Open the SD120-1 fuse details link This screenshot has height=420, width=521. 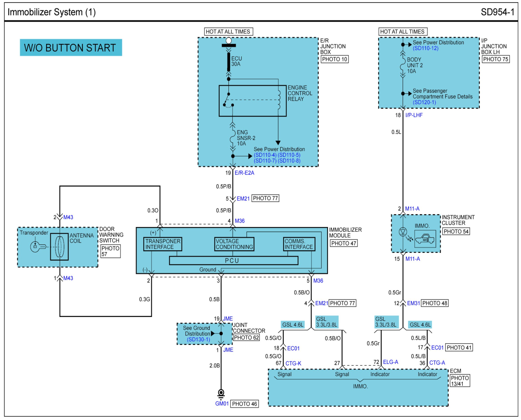tap(424, 102)
